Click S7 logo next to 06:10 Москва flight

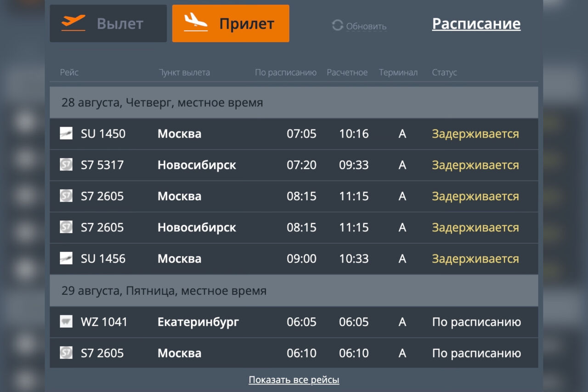click(66, 353)
